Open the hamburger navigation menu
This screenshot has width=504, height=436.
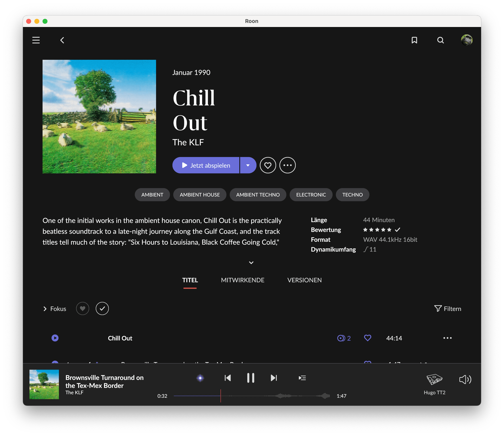[x=36, y=40]
